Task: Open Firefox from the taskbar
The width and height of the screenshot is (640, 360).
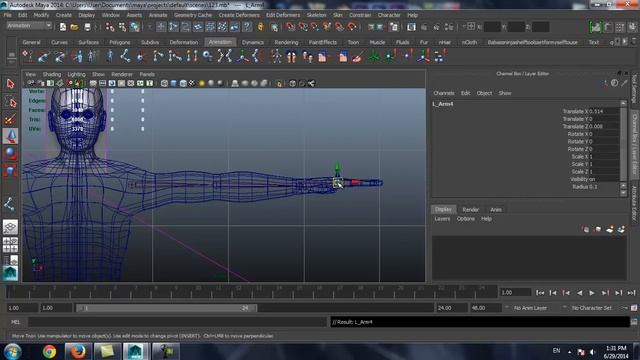Action: [x=78, y=351]
